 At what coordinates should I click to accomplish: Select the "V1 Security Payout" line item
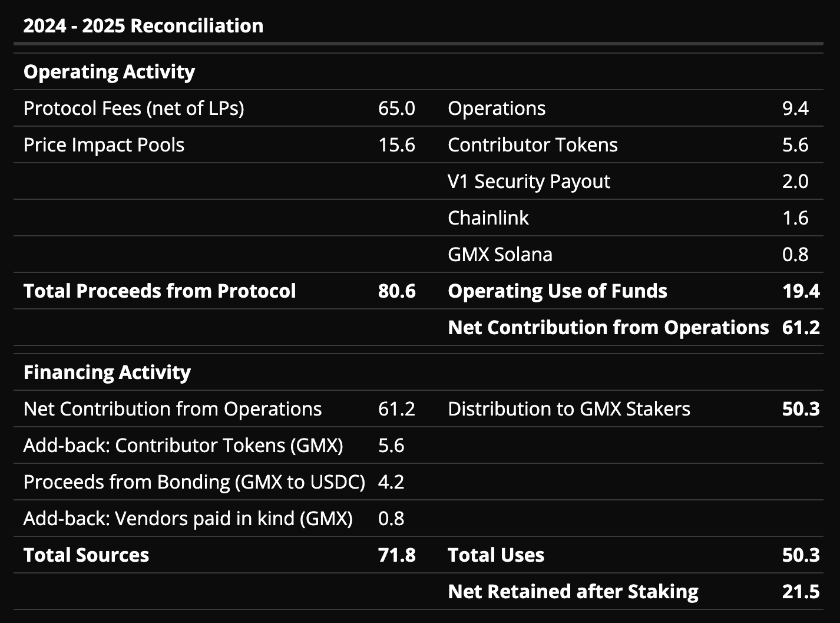point(528,182)
